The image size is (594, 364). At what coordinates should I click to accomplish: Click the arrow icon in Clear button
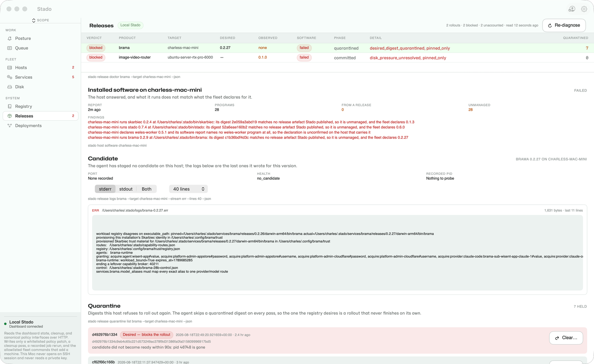click(557, 338)
